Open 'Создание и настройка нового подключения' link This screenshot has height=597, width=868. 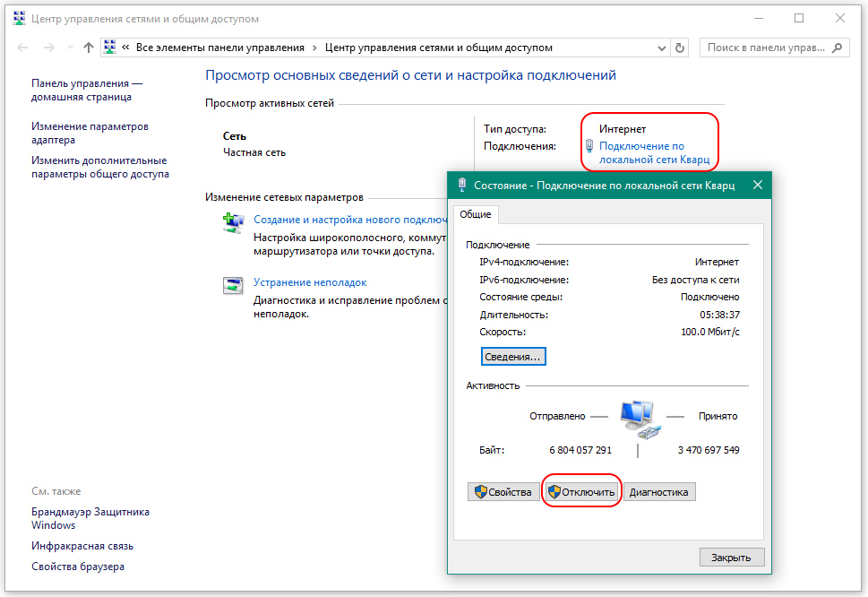350,220
